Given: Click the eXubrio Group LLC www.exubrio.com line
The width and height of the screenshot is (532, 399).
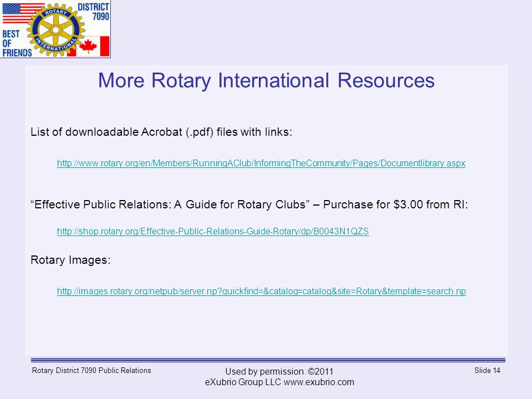Looking at the screenshot, I should click(279, 382).
